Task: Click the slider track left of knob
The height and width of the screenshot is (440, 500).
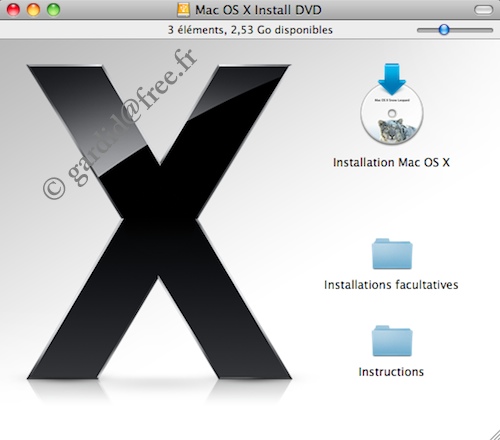Action: click(x=427, y=30)
